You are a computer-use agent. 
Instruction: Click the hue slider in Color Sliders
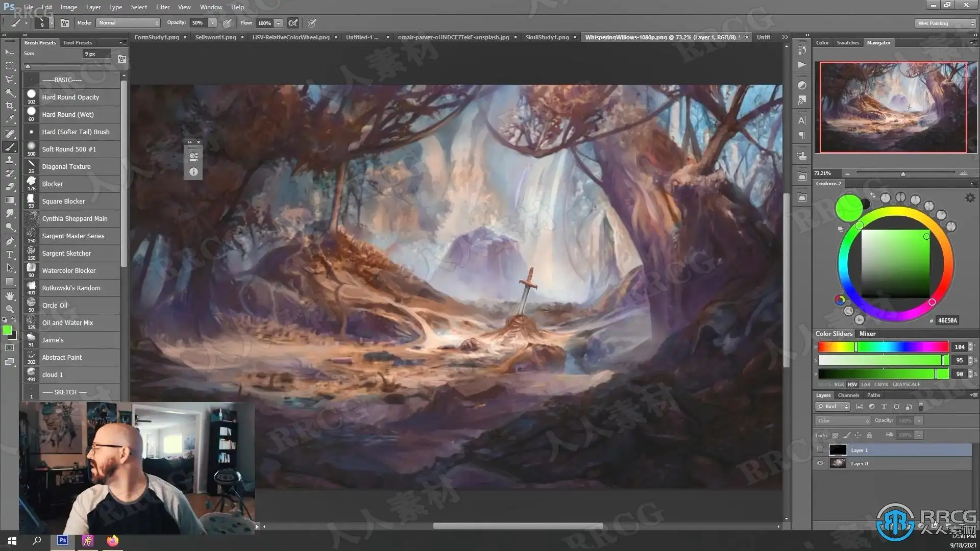point(883,347)
